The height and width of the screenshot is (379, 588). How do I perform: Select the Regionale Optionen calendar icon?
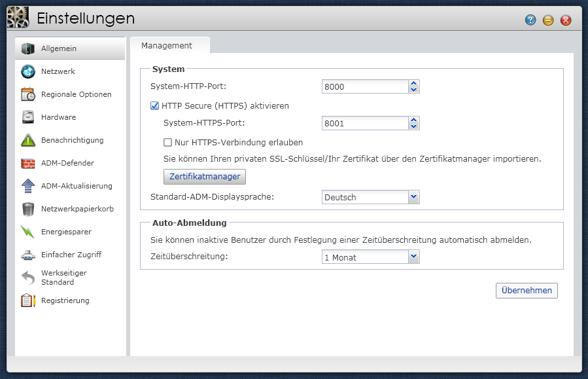click(x=28, y=94)
